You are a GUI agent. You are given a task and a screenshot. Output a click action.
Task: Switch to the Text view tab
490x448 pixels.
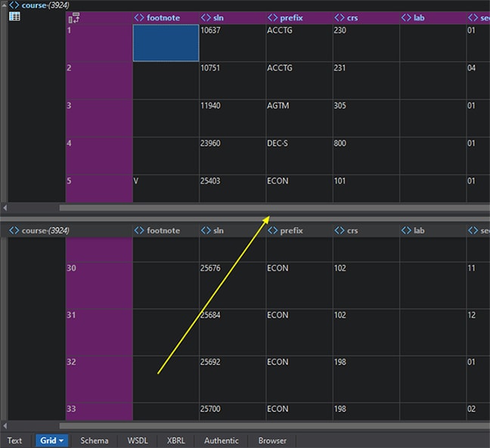pos(15,440)
